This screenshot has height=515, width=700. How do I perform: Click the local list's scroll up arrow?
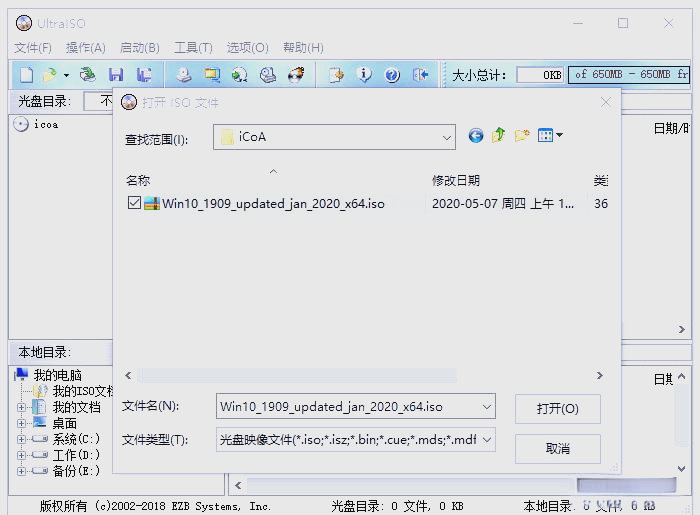[681, 377]
